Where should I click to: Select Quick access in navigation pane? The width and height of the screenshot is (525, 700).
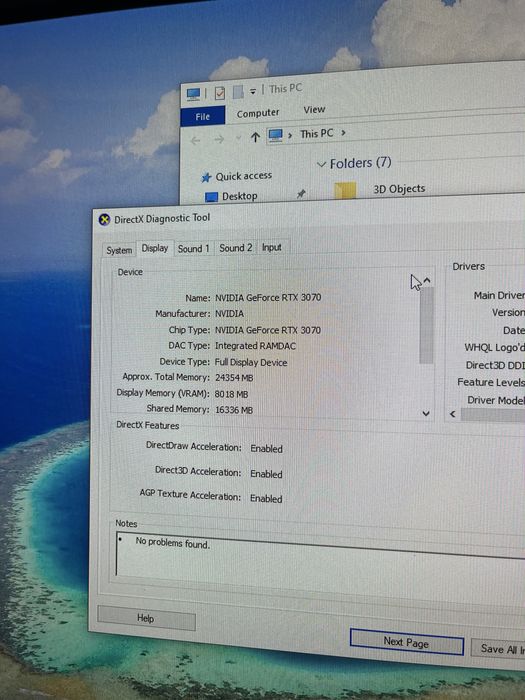pyautogui.click(x=243, y=176)
